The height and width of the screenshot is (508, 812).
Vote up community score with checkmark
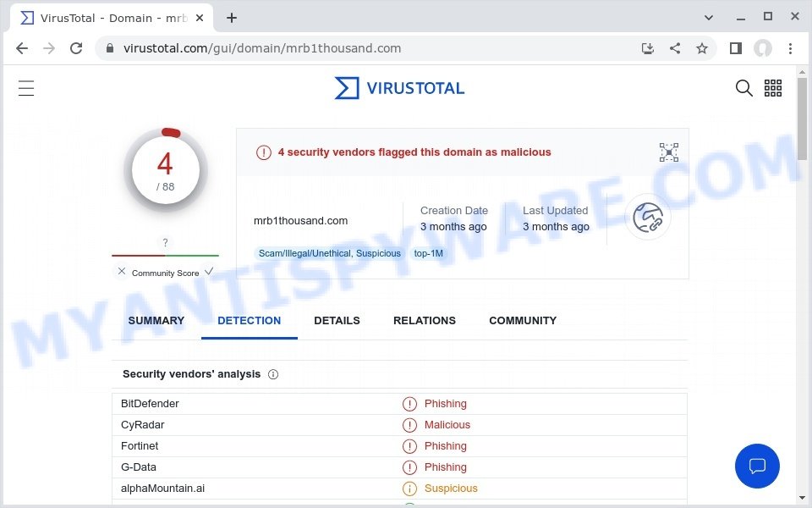(209, 271)
